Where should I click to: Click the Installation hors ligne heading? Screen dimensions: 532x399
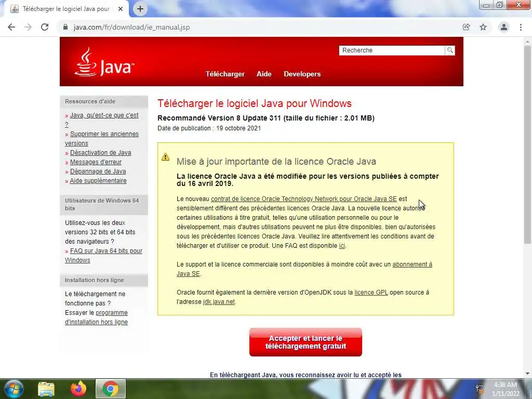tap(95, 280)
